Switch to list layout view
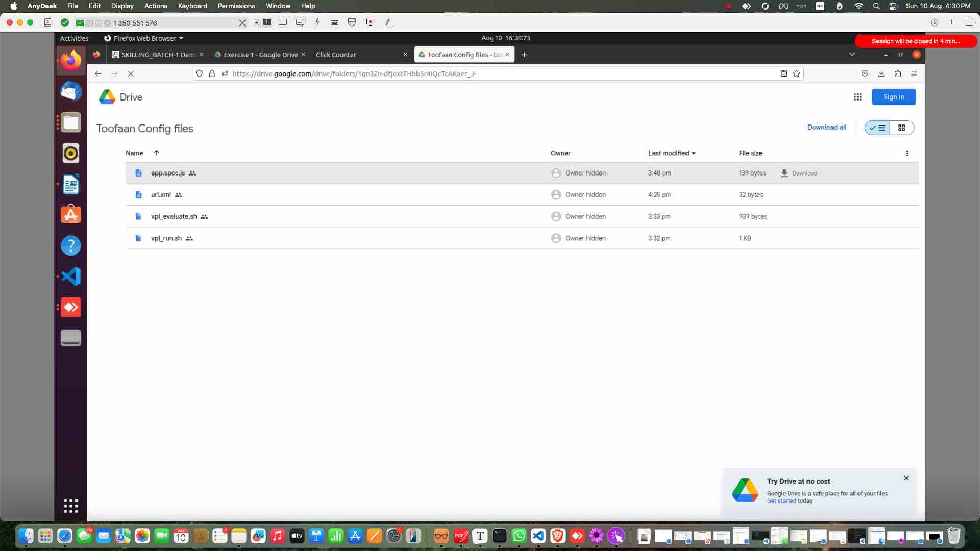The width and height of the screenshot is (980, 551). (877, 128)
